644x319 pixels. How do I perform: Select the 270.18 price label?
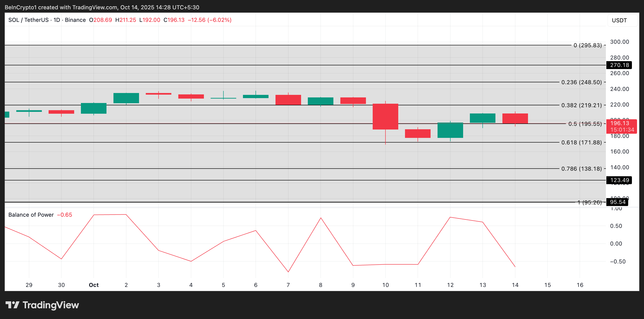coord(619,65)
